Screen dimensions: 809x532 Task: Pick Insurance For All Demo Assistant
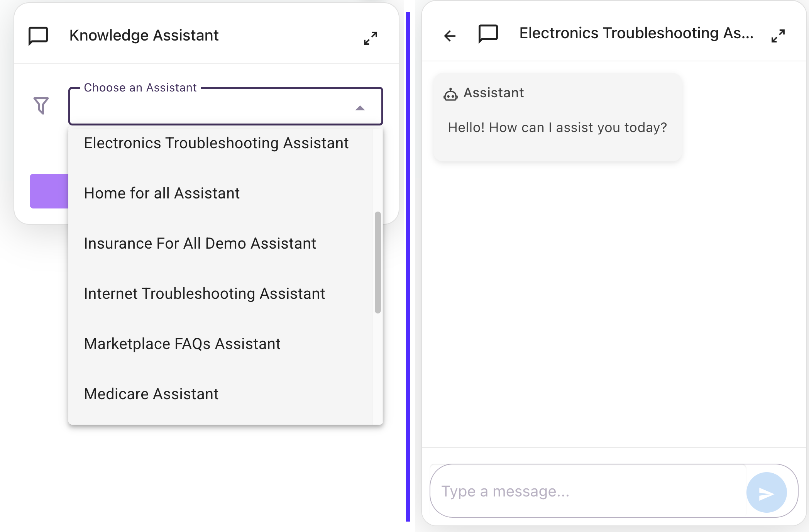click(x=200, y=244)
